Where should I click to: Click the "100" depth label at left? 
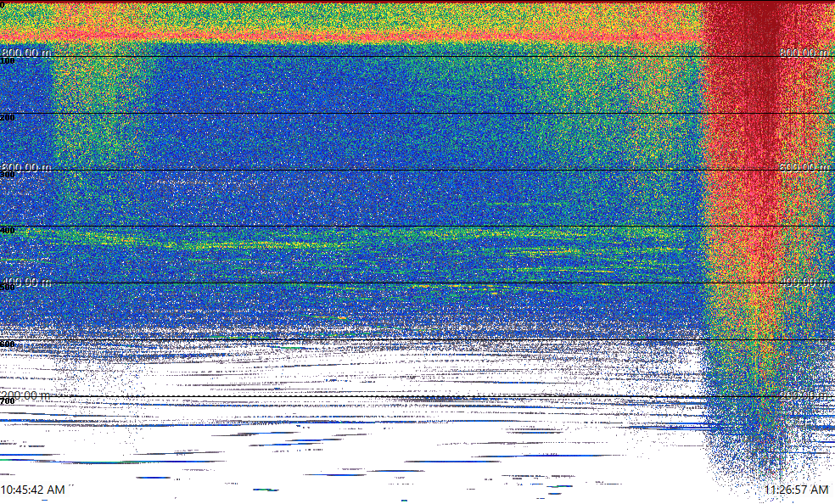(x=8, y=61)
